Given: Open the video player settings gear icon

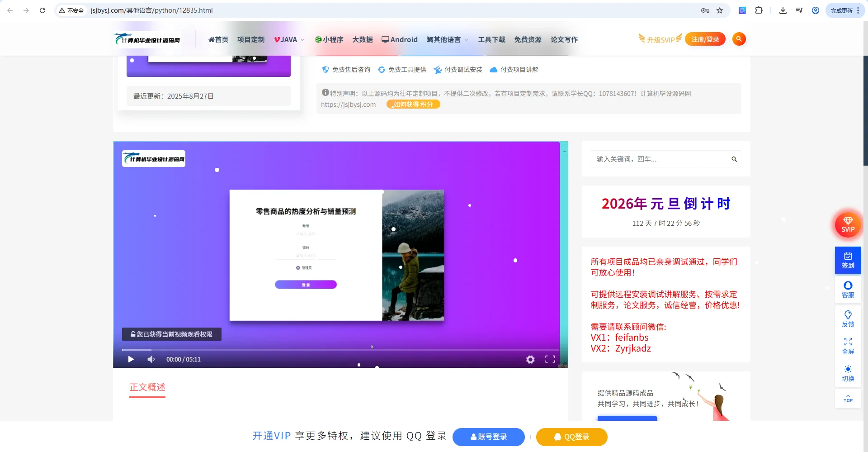Looking at the screenshot, I should tap(530, 359).
